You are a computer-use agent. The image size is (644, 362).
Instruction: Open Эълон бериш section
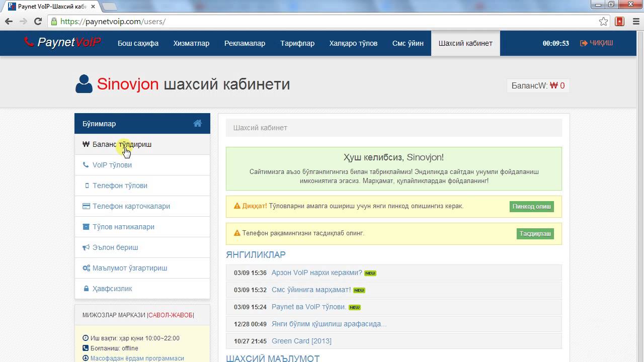coord(142,247)
